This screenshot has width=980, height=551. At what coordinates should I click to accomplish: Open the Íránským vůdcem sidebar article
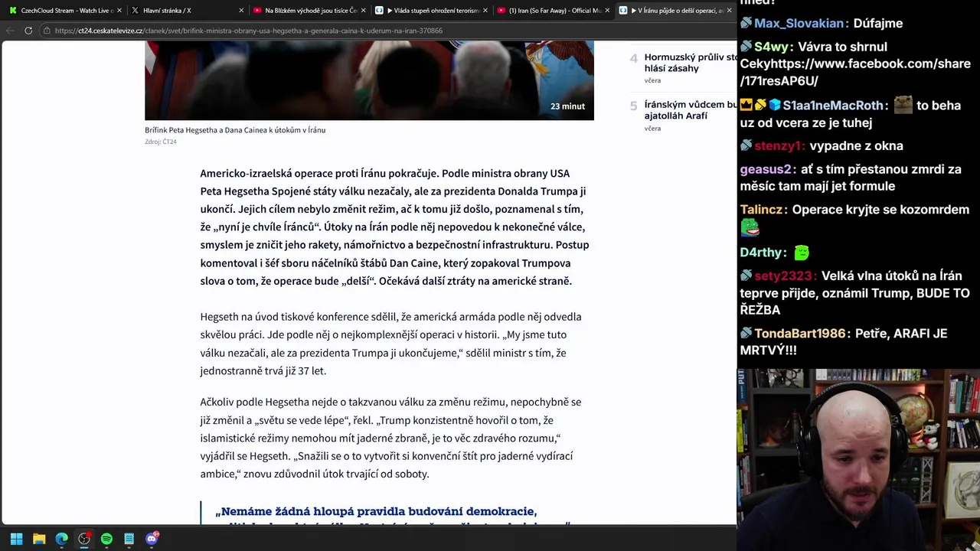click(x=690, y=110)
